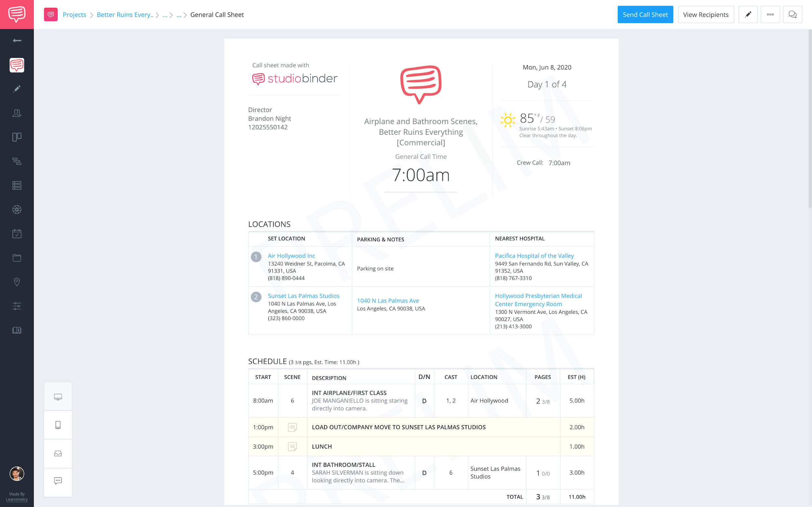Click the Parking on site note
Viewport: 812px width, 507px height.
375,268
